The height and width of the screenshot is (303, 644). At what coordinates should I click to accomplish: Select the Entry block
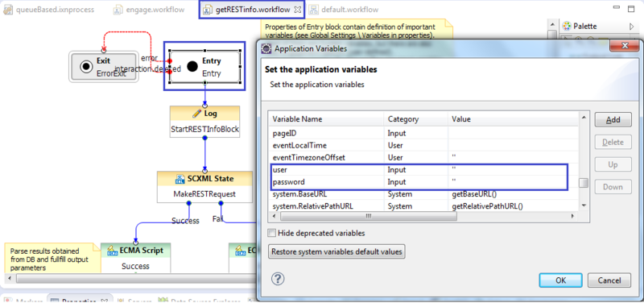(205, 67)
